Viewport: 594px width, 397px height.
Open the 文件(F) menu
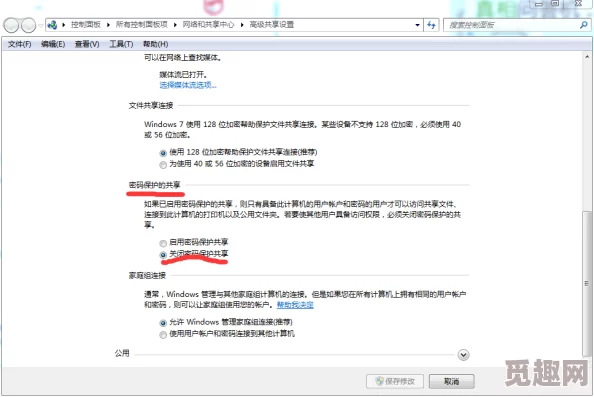point(19,44)
